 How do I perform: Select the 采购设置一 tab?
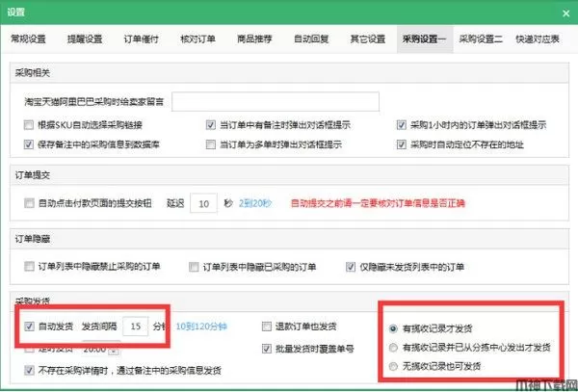click(425, 39)
